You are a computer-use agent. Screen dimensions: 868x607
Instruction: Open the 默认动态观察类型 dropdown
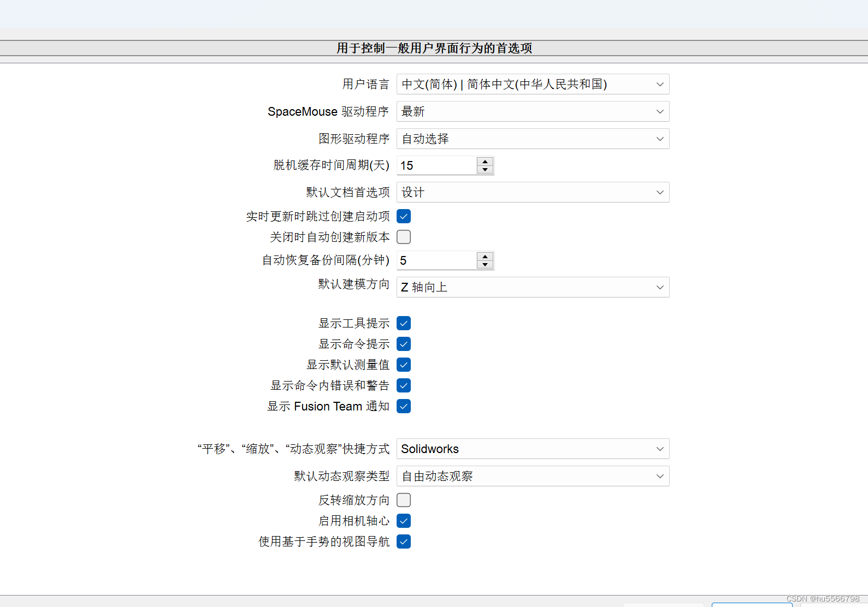(533, 476)
